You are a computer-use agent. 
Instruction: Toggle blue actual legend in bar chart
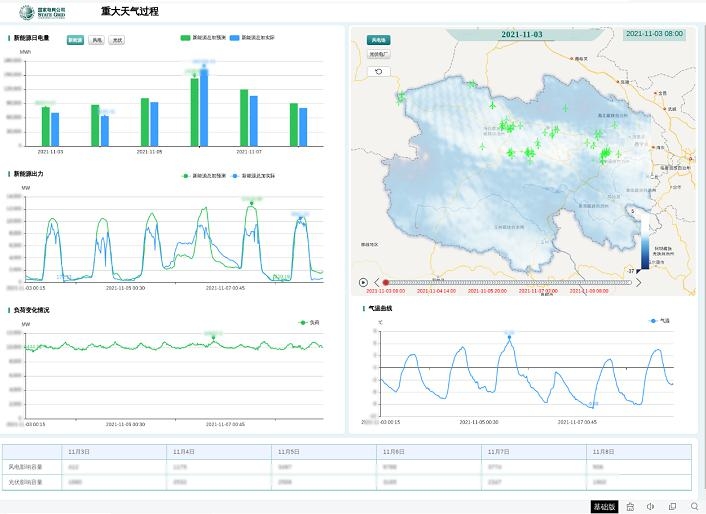pos(252,38)
